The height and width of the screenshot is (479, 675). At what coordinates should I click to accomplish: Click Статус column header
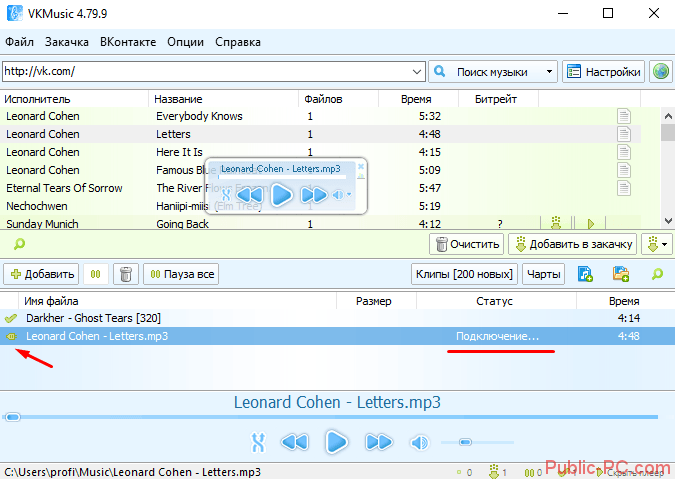(x=496, y=301)
